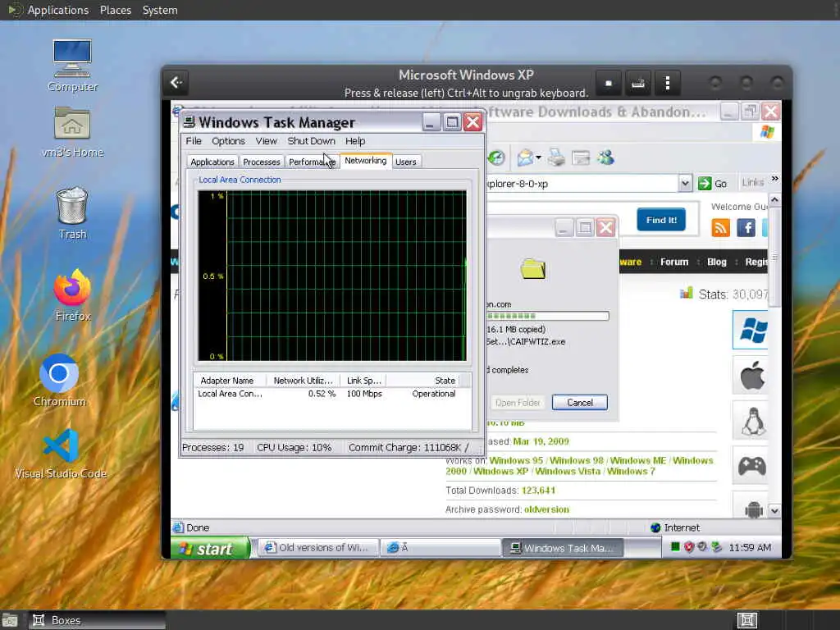The height and width of the screenshot is (630, 840).
Task: Click the Boxes entry in bottom panel
Action: click(97, 620)
